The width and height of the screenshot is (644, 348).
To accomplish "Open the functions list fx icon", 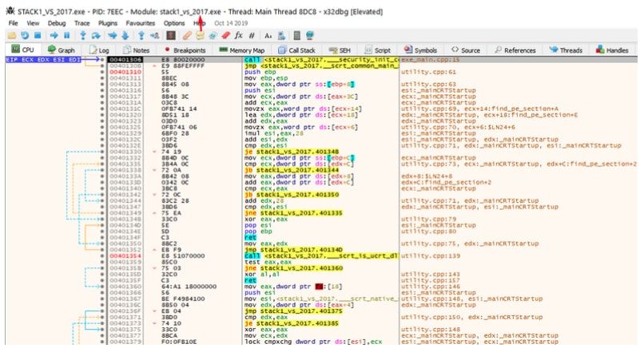I will [x=239, y=36].
